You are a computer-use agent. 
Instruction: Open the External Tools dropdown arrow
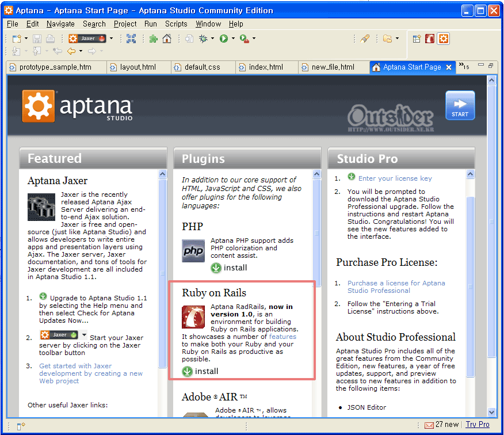[254, 39]
